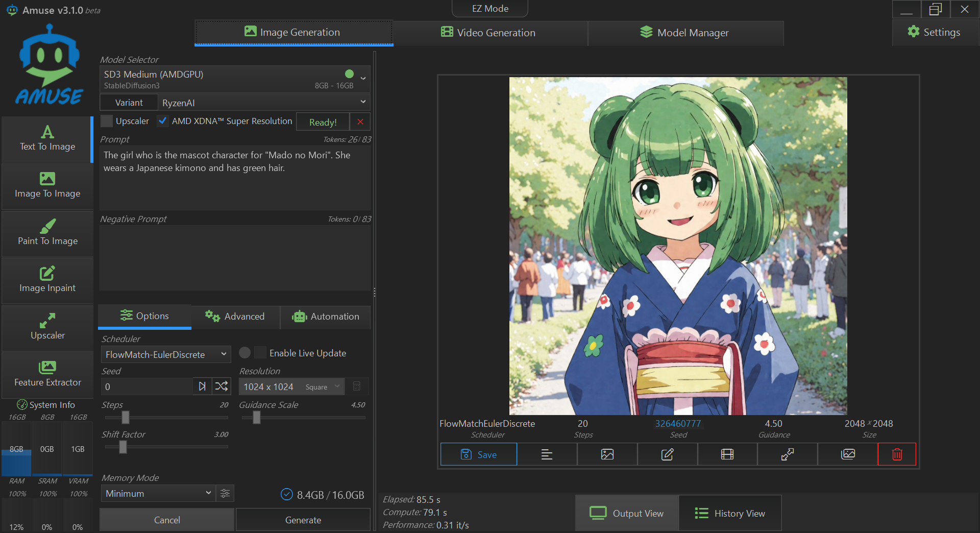Open the Image Inpaint tool
980x533 pixels.
pyautogui.click(x=47, y=280)
